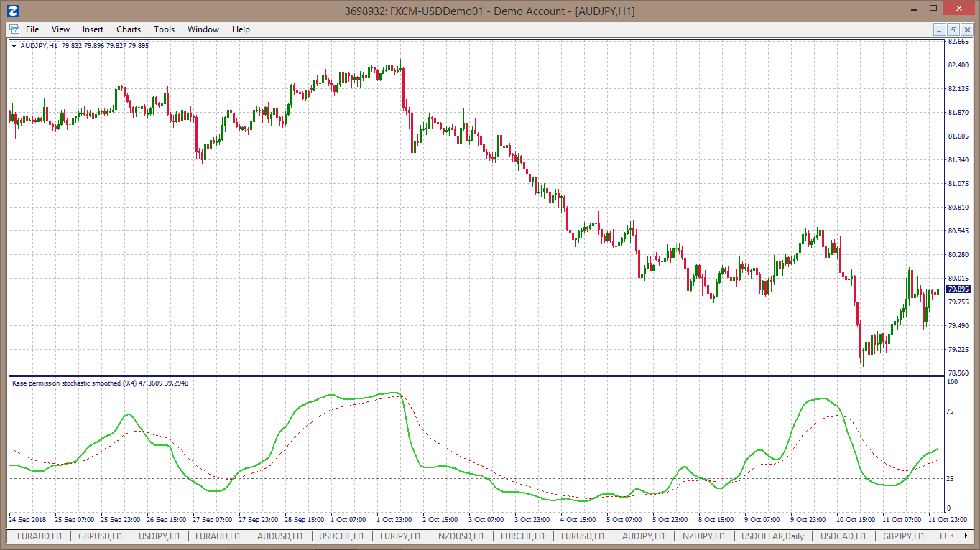The height and width of the screenshot is (550, 980).
Task: Select the EURCHF,H1 chart tab
Action: click(x=523, y=536)
